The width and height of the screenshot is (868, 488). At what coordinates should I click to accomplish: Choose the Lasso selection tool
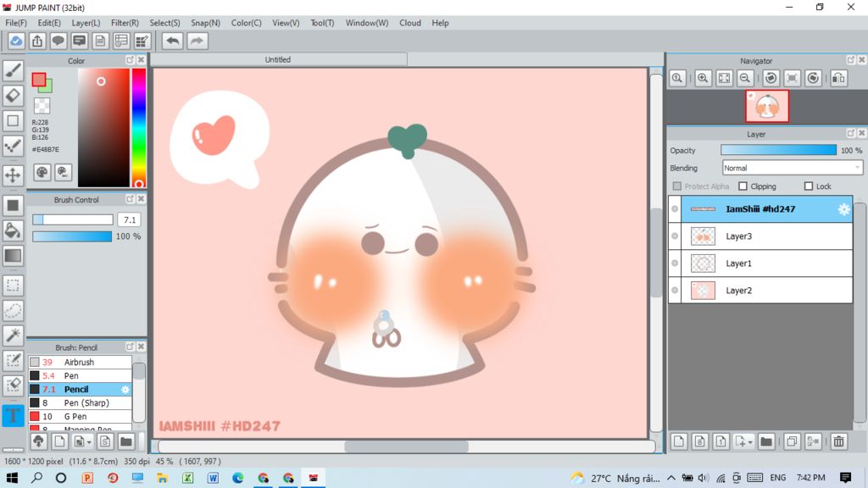point(13,310)
